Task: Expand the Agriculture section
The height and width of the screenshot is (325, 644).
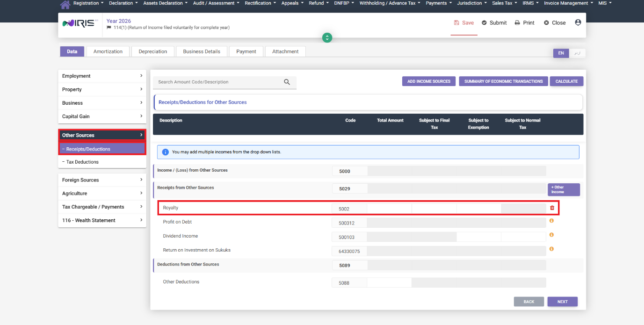Action: (102, 194)
